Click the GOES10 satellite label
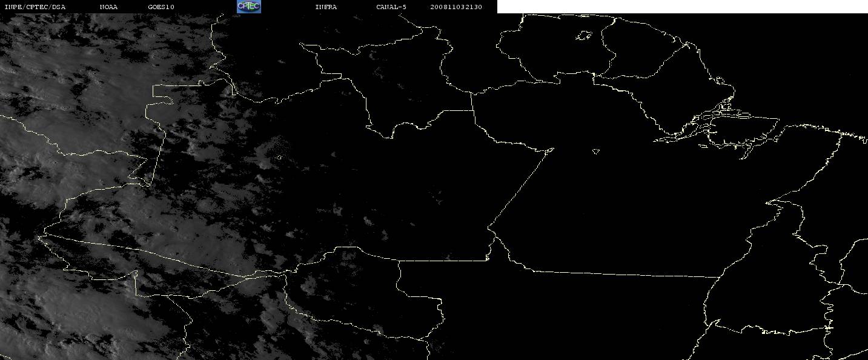Screen dimensions: 868x360 pyautogui.click(x=161, y=7)
